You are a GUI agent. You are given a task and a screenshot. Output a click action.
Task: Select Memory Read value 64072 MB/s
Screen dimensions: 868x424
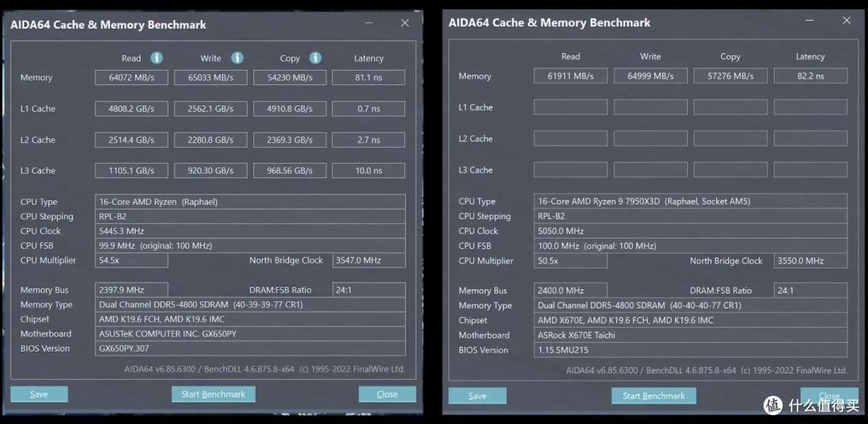(132, 77)
